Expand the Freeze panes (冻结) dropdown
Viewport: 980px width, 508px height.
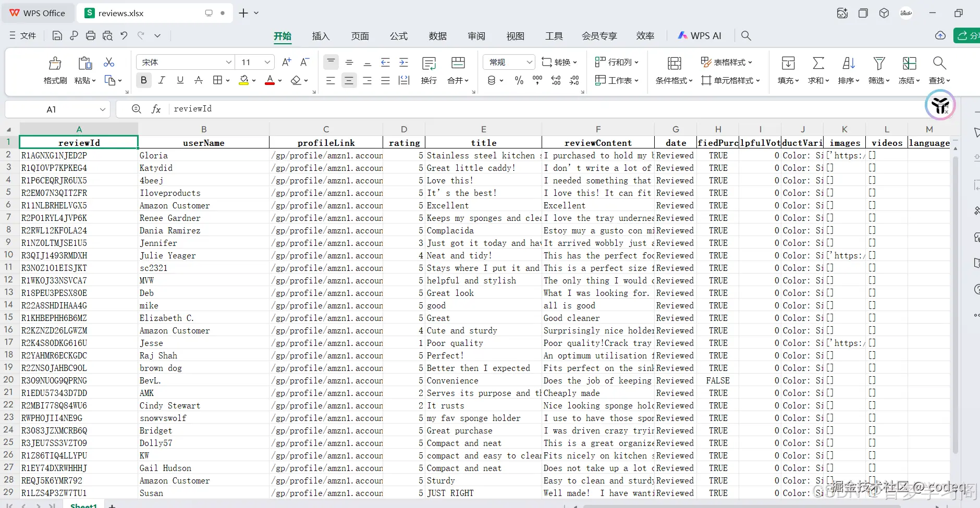[917, 81]
